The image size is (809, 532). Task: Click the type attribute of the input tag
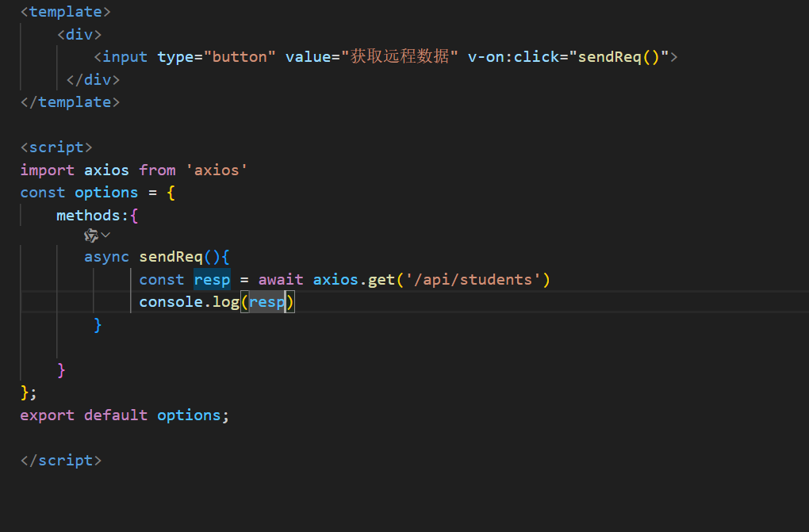tap(175, 57)
